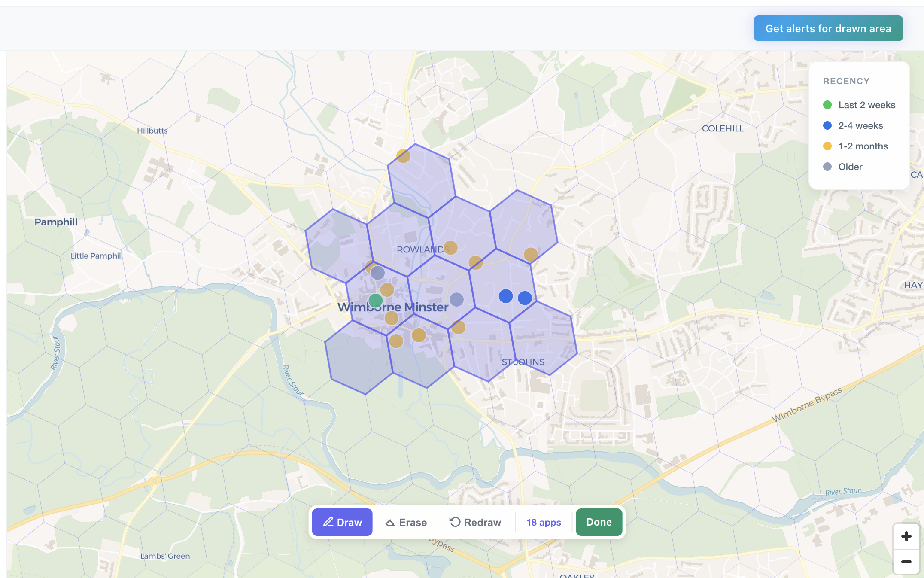Click the 1-2 months legend text

(x=863, y=146)
